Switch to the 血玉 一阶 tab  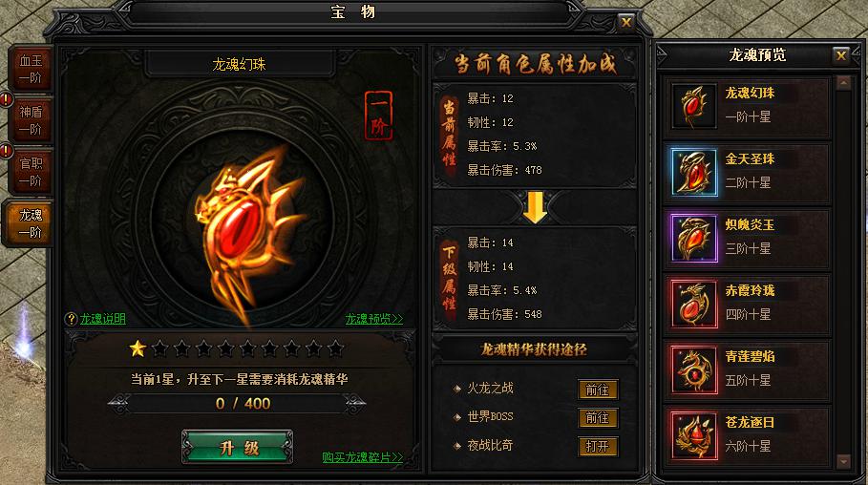(31, 69)
